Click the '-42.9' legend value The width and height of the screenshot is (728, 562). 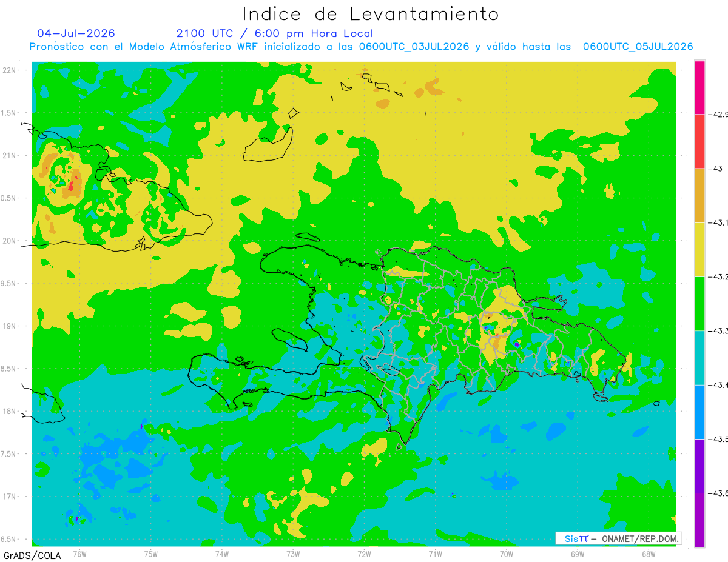[x=718, y=114]
